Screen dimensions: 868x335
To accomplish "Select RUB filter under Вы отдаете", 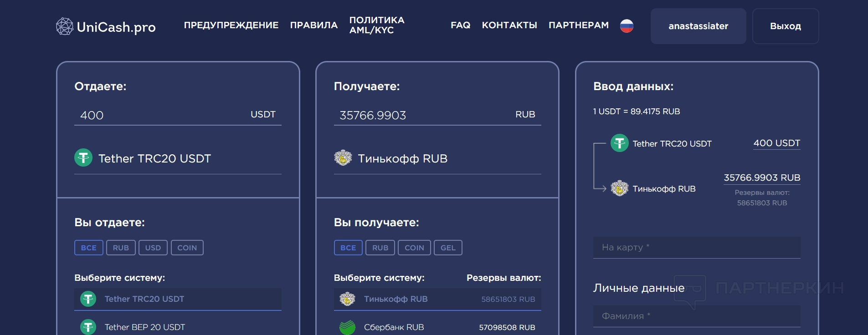I will 121,248.
